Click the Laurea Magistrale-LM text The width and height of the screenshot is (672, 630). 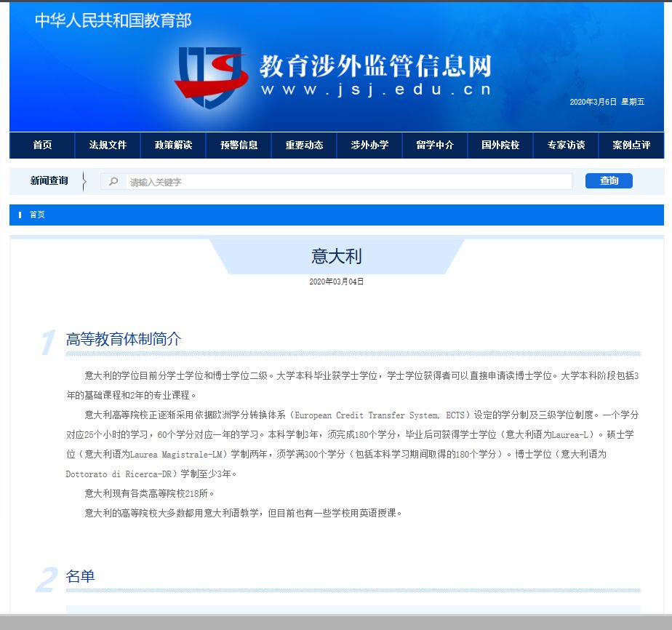click(x=176, y=454)
